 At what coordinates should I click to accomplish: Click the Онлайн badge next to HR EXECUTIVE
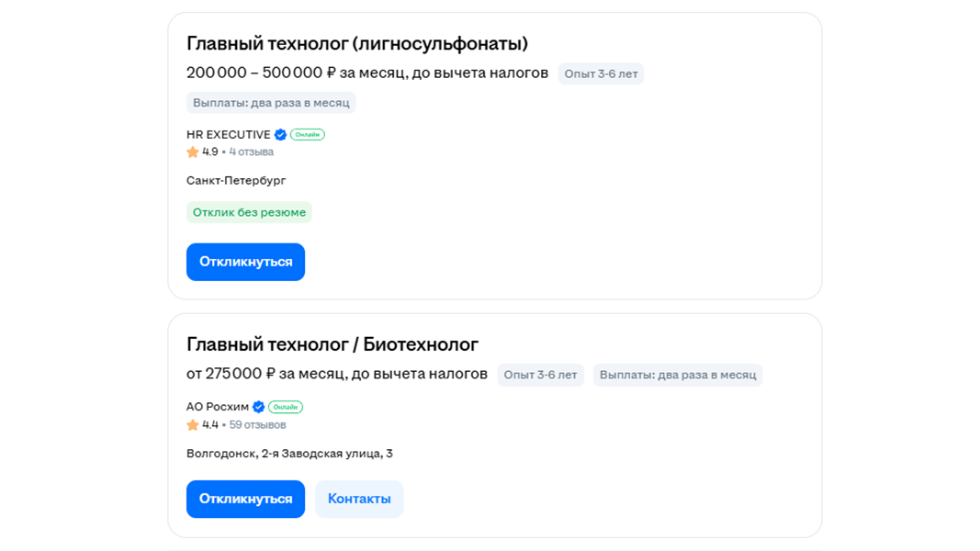pos(308,135)
